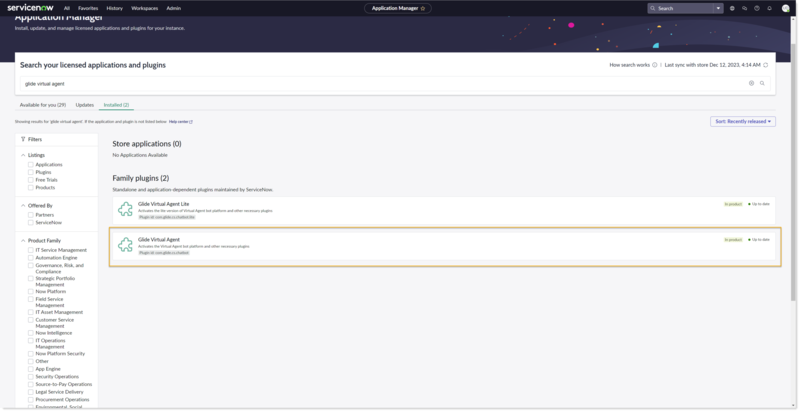The width and height of the screenshot is (800, 412).
Task: Switch to Available for you (29) tab
Action: (x=43, y=105)
